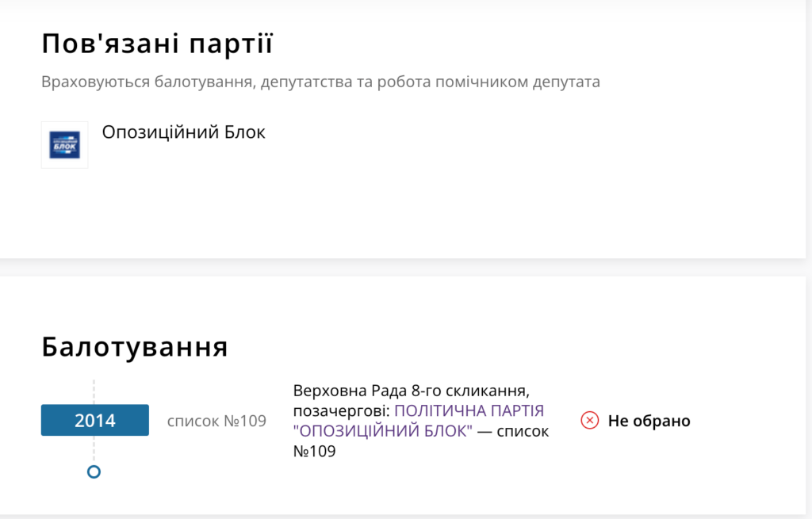Click the "— список" text after the party link

click(513, 431)
